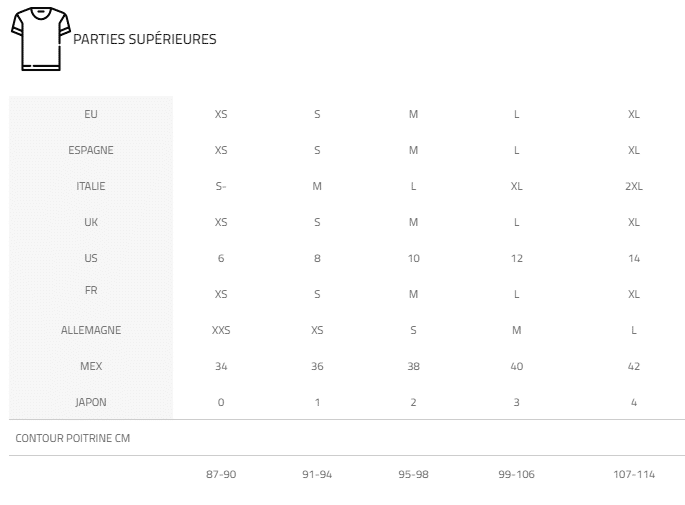Click the ESPAGNE row label
Screen dimensions: 685x505
[91, 150]
